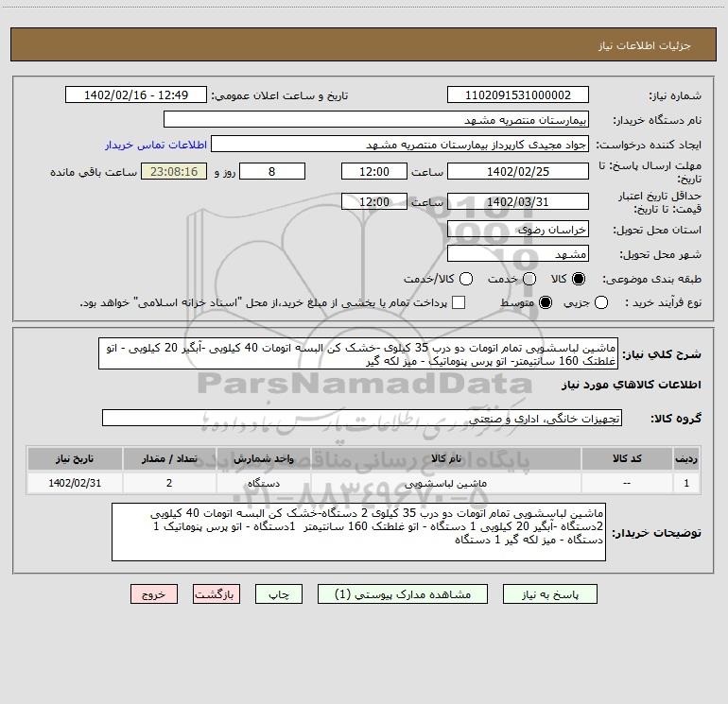Click the دستگاه unit cell
728x704 pixels.
(263, 483)
